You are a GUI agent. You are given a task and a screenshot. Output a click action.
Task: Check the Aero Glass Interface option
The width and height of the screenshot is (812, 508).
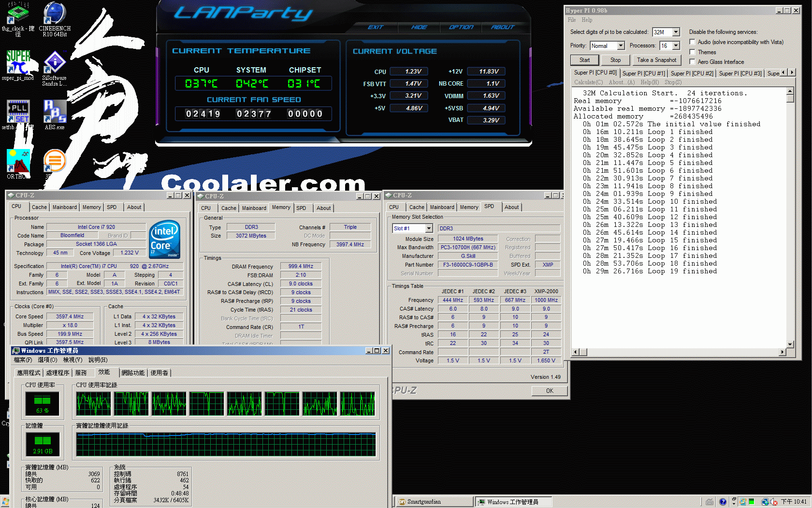[692, 61]
